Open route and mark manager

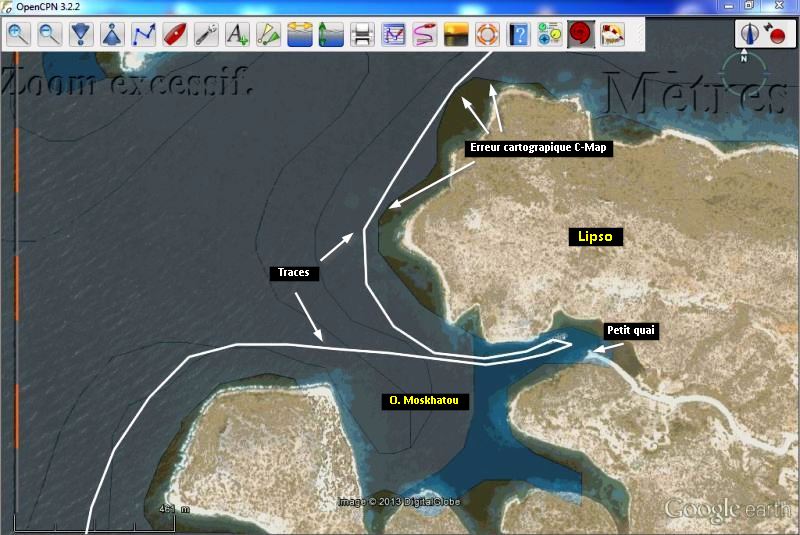click(x=393, y=35)
